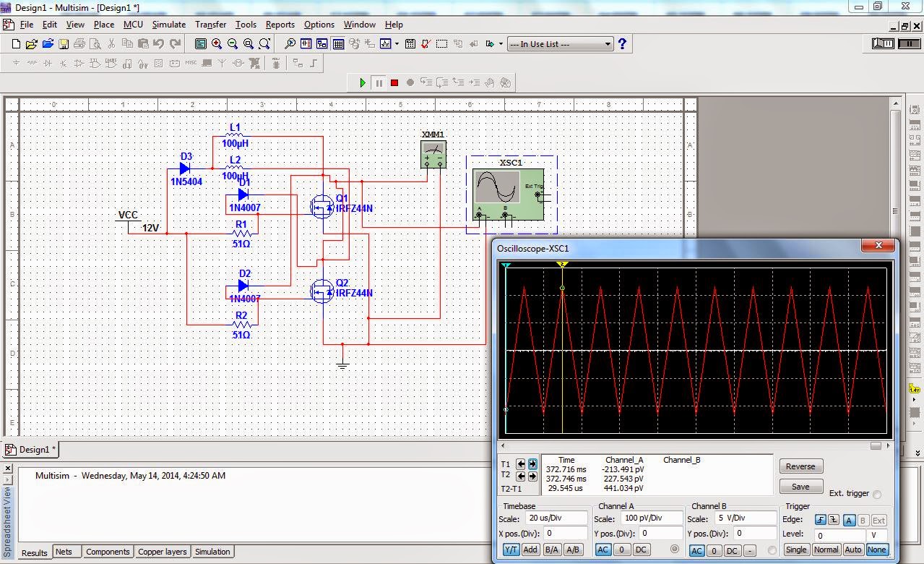
Task: Select the rising edge trigger icon
Action: point(820,520)
